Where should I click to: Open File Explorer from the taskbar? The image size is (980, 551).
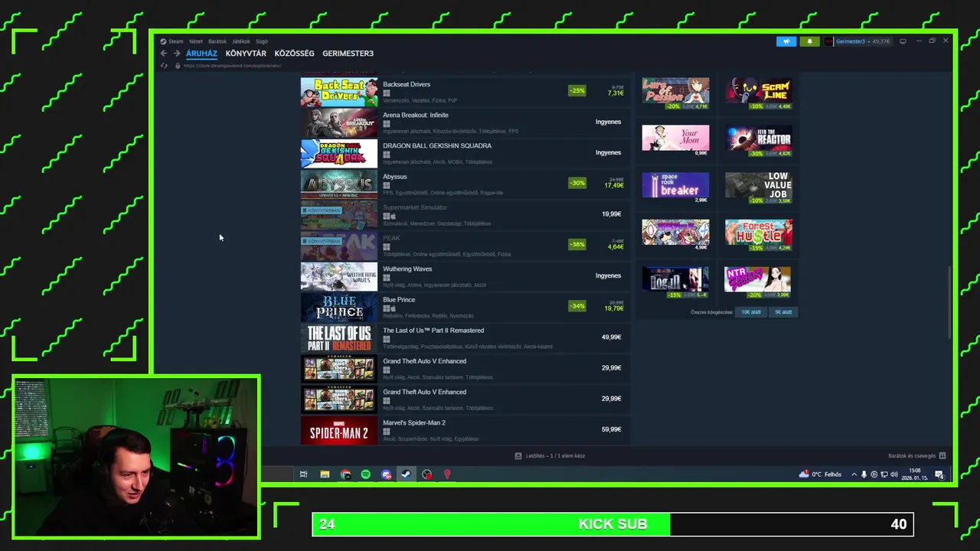click(x=325, y=474)
